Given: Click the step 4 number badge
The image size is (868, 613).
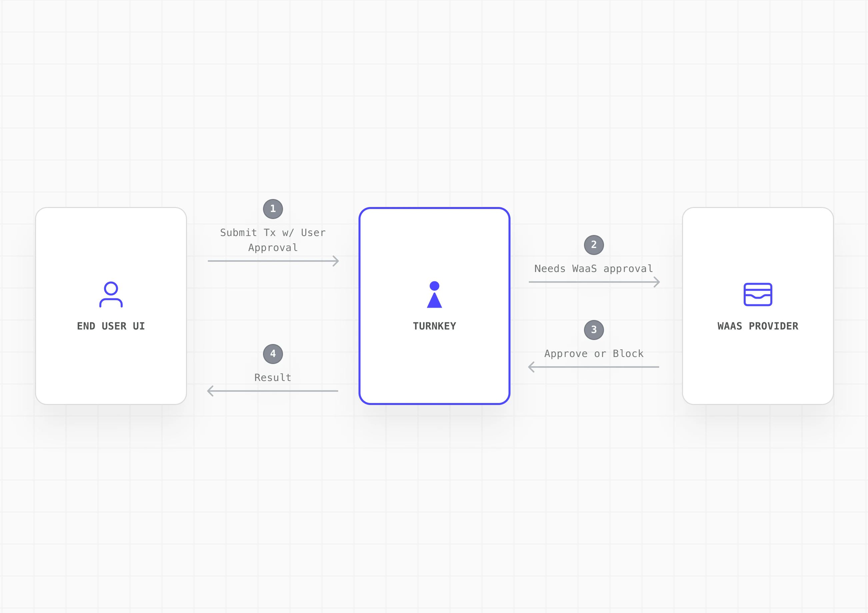Looking at the screenshot, I should 273,354.
